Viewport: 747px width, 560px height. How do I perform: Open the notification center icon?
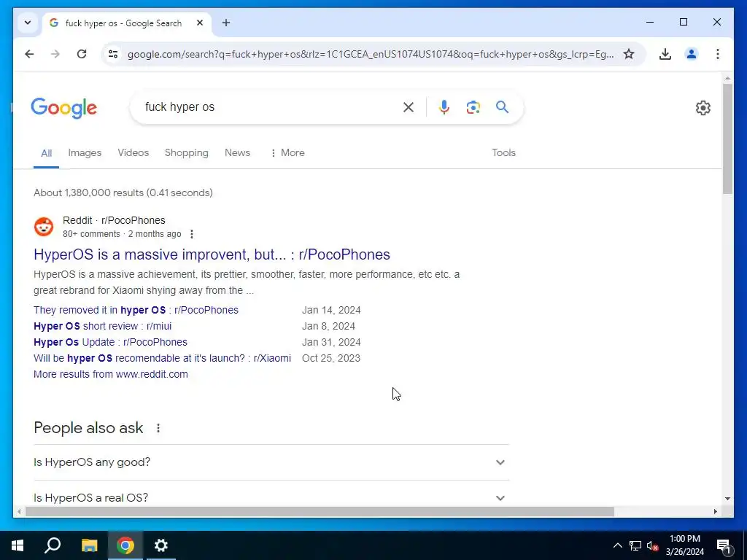click(x=724, y=546)
